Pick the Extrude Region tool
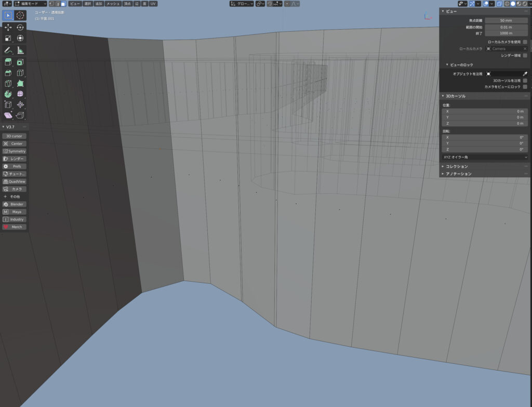Screen dimensions: 532x407 tap(8, 62)
